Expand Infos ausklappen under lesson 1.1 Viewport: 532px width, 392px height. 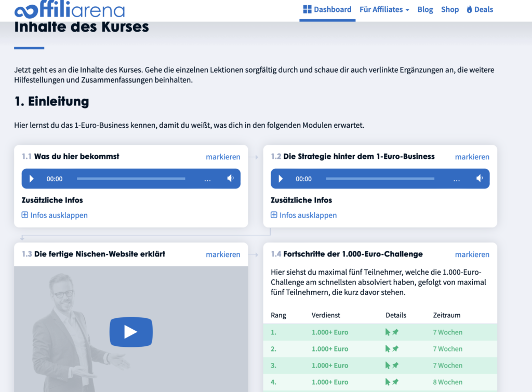click(55, 215)
